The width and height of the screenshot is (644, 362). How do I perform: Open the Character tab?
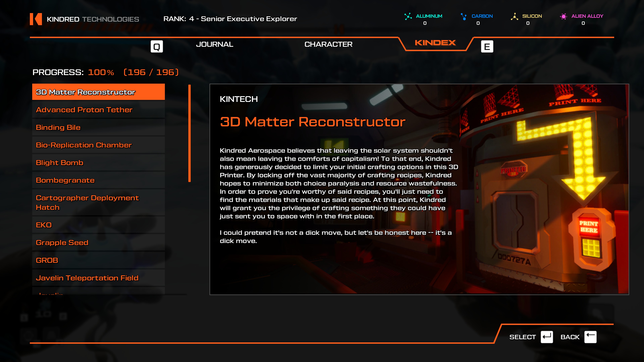point(328,44)
